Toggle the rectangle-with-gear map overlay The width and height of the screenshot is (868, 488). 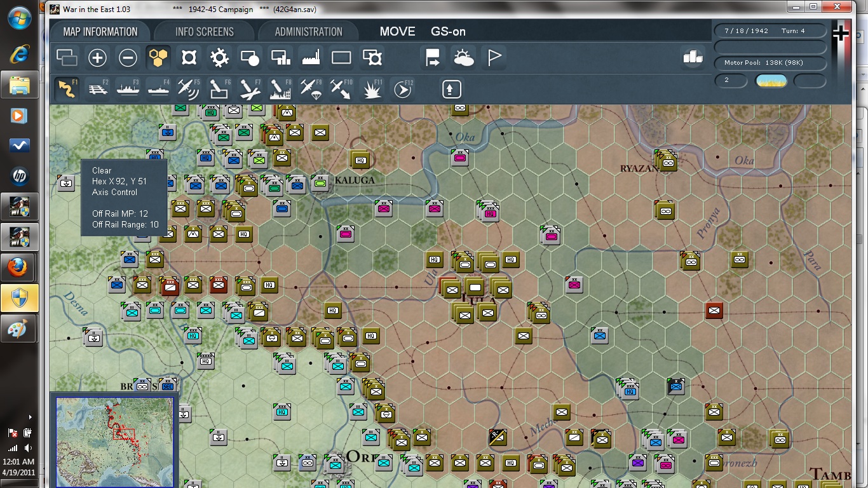click(x=372, y=58)
